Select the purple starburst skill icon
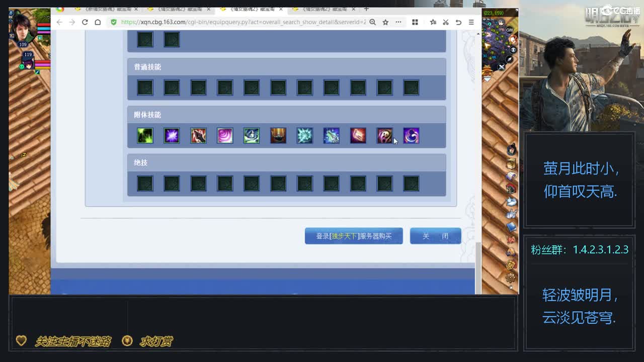644x362 pixels. pos(172,136)
